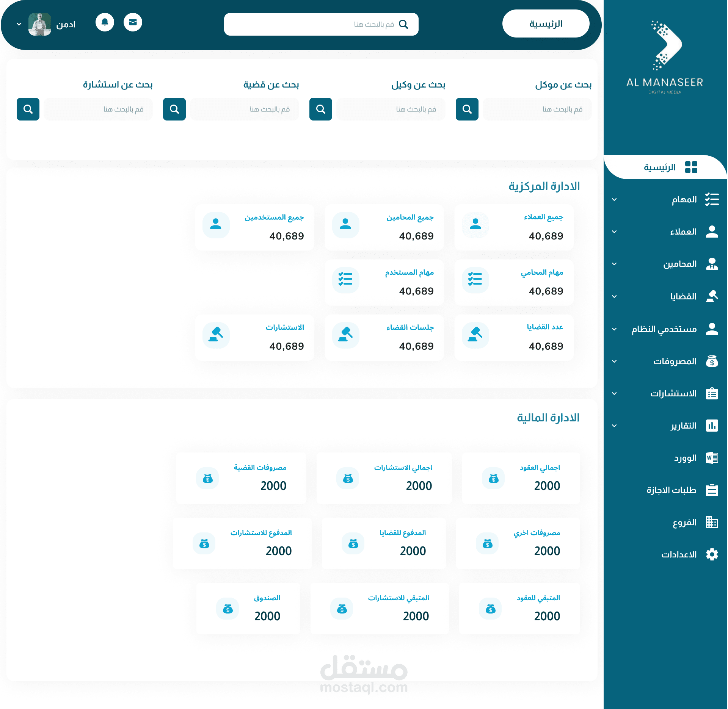The height and width of the screenshot is (709, 728).
Task: Click the search button for بحث عن موكل
Action: tap(467, 109)
